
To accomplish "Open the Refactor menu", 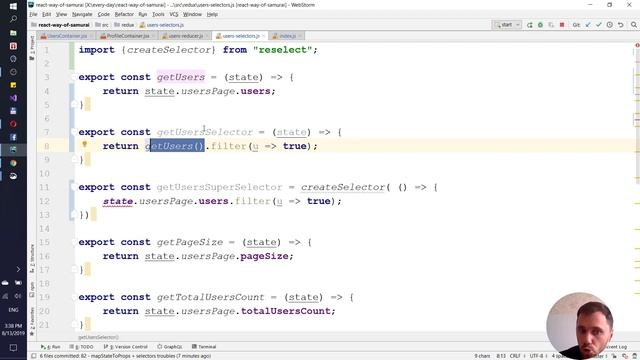I will click(x=124, y=14).
